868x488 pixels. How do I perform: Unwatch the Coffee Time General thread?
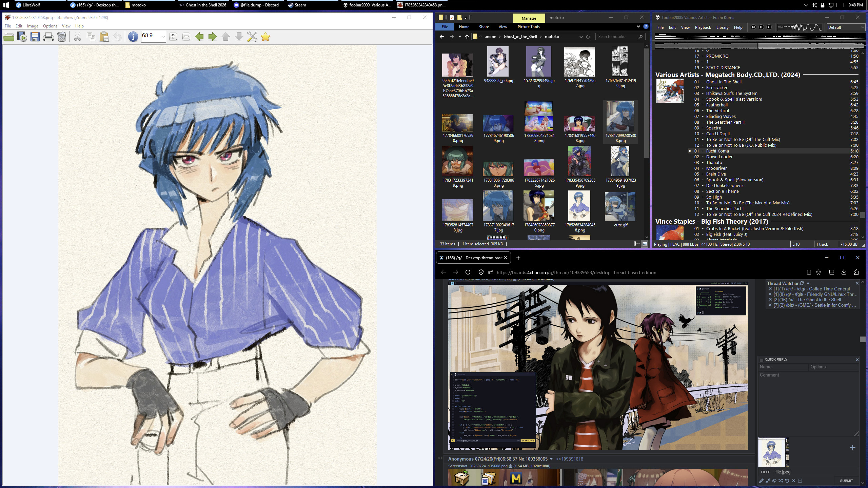pos(770,289)
